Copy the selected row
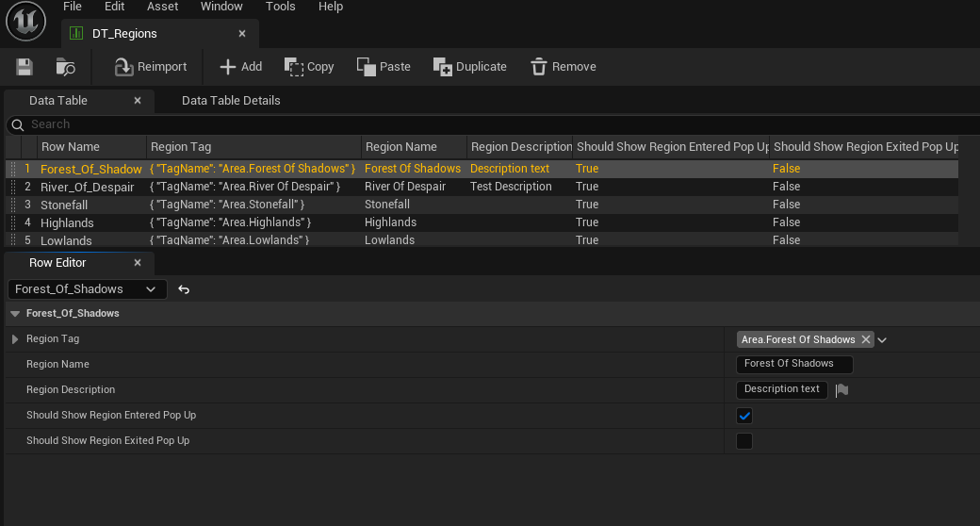This screenshot has width=980, height=526. tap(309, 67)
